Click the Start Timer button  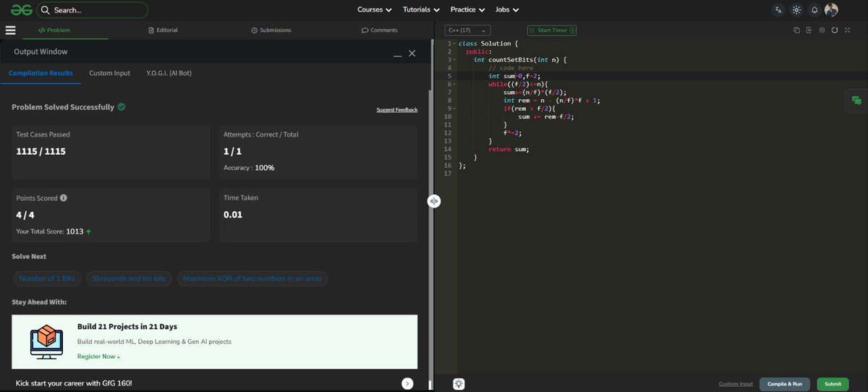point(552,30)
